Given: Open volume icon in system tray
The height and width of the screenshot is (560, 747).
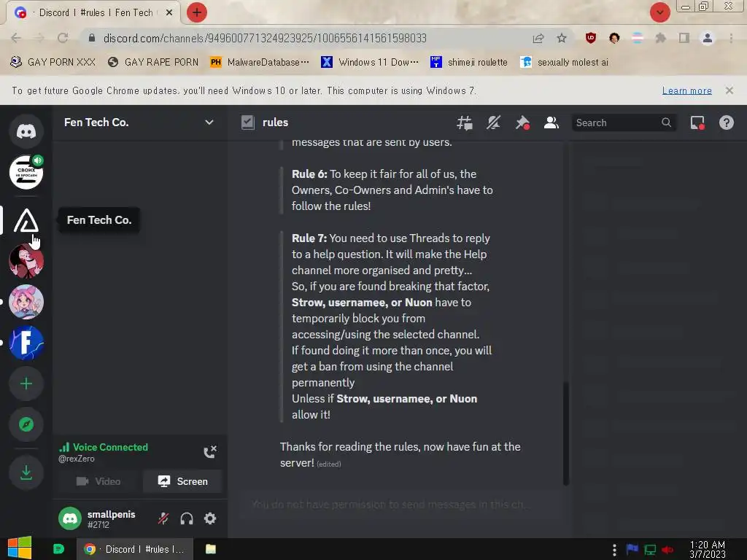Looking at the screenshot, I should pos(667,550).
